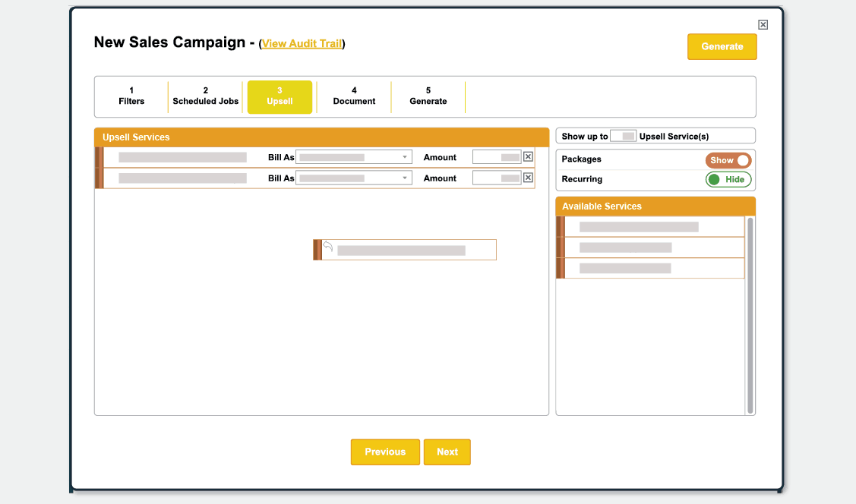The width and height of the screenshot is (856, 504).
Task: Click the Show up to number field
Action: 623,136
